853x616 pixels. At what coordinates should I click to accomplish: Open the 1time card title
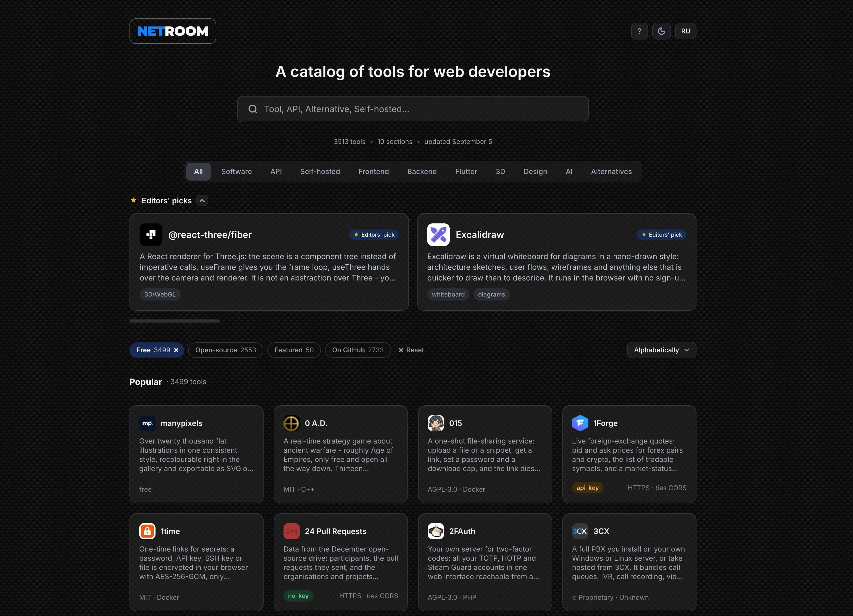click(170, 531)
